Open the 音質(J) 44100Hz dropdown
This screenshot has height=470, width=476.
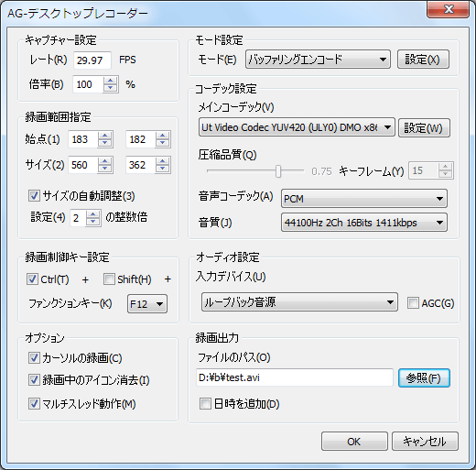(364, 223)
